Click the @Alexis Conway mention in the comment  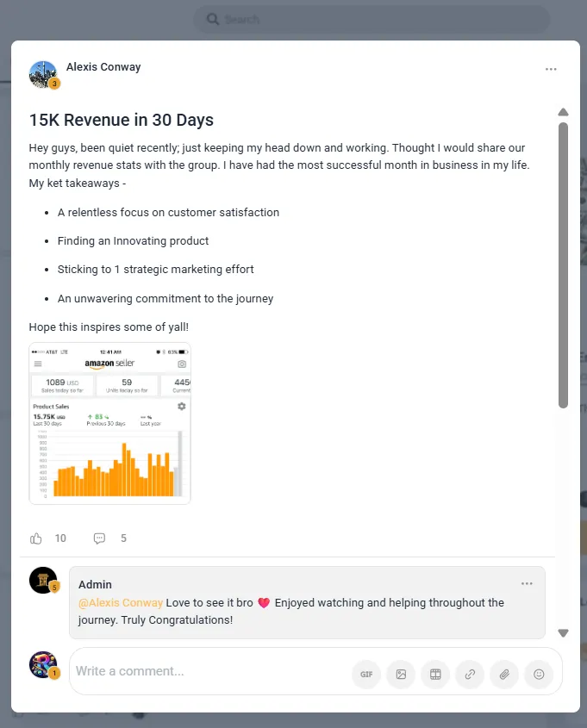[x=121, y=602]
